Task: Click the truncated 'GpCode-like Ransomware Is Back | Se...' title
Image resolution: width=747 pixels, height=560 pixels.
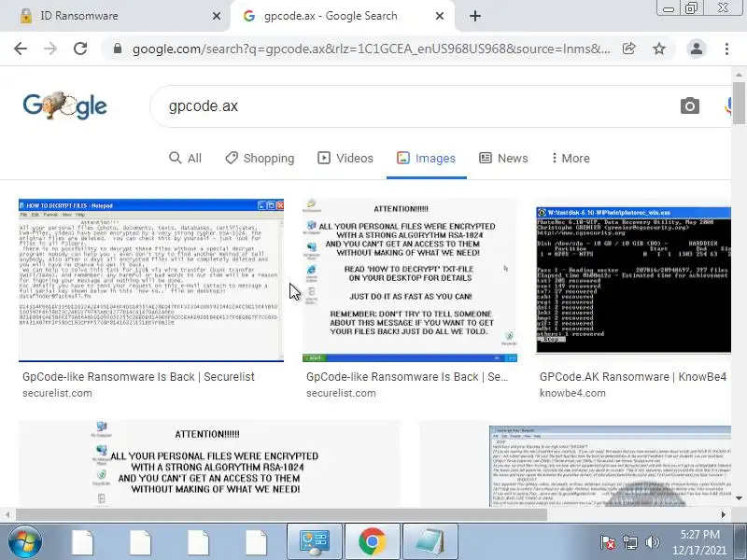Action: point(407,377)
